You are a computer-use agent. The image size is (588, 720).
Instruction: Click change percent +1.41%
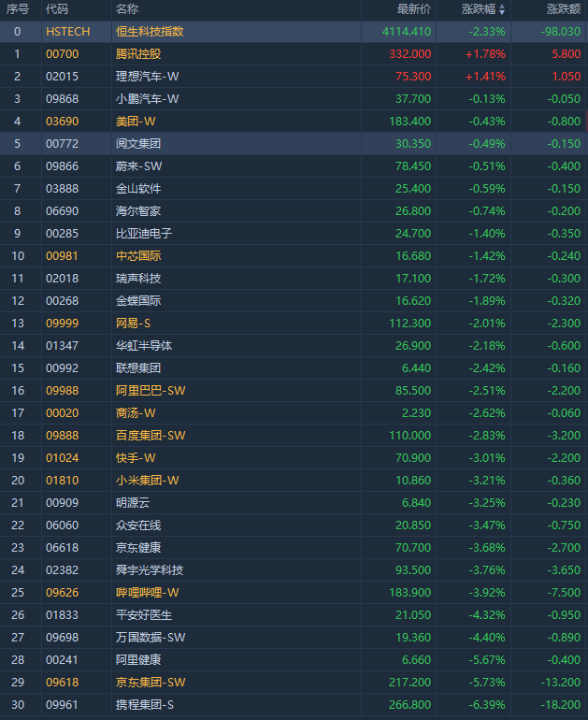[x=486, y=77]
